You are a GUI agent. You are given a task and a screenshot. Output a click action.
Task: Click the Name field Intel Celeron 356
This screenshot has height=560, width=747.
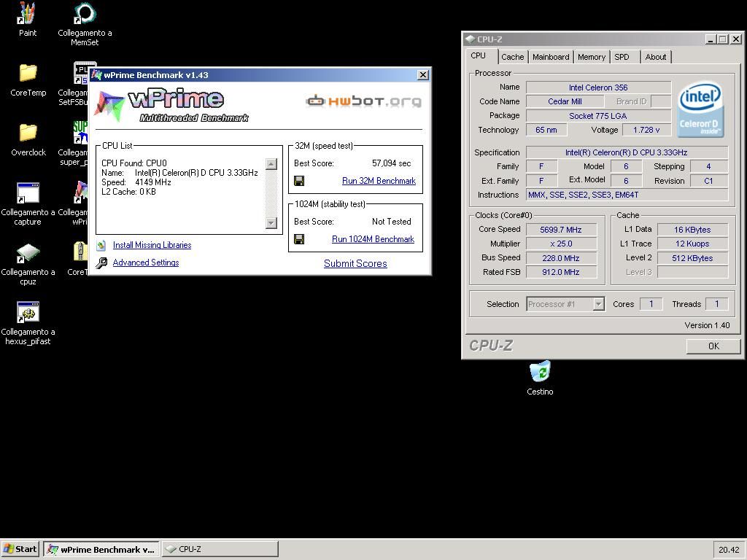598,87
